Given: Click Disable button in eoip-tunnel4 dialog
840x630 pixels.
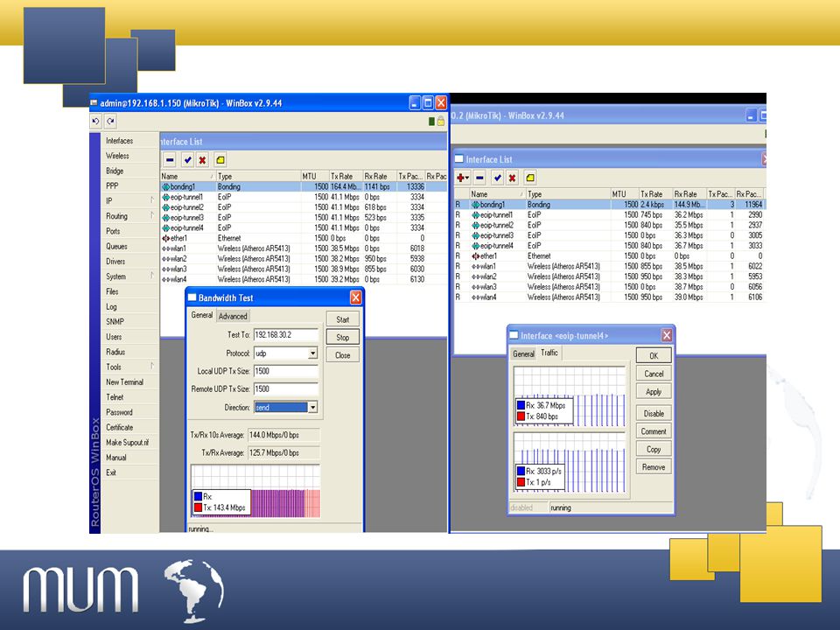Looking at the screenshot, I should coord(654,414).
